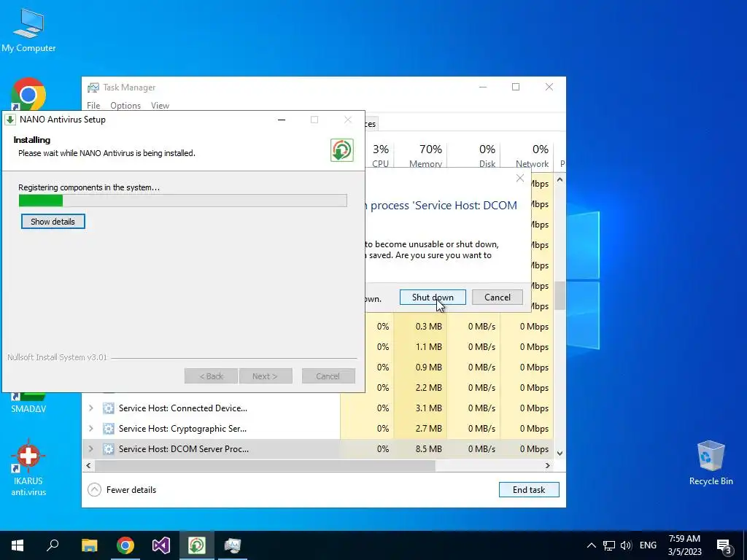The width and height of the screenshot is (747, 560).
Task: Click End task in Task Manager
Action: coord(529,489)
